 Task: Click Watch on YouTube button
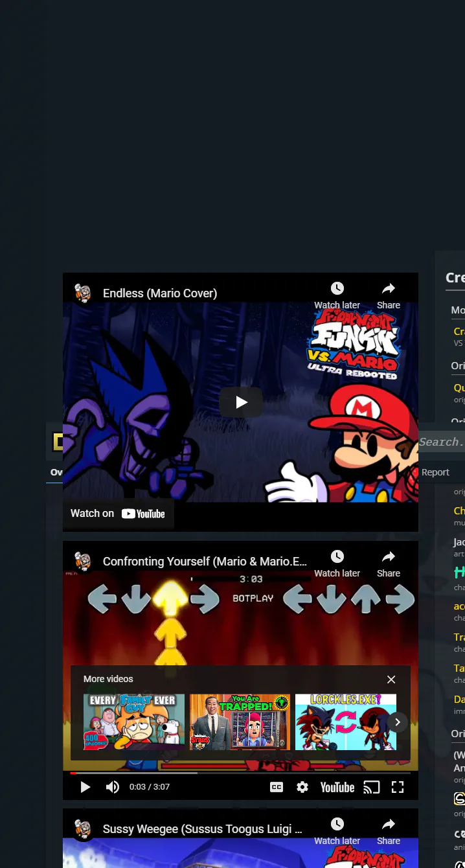118,514
